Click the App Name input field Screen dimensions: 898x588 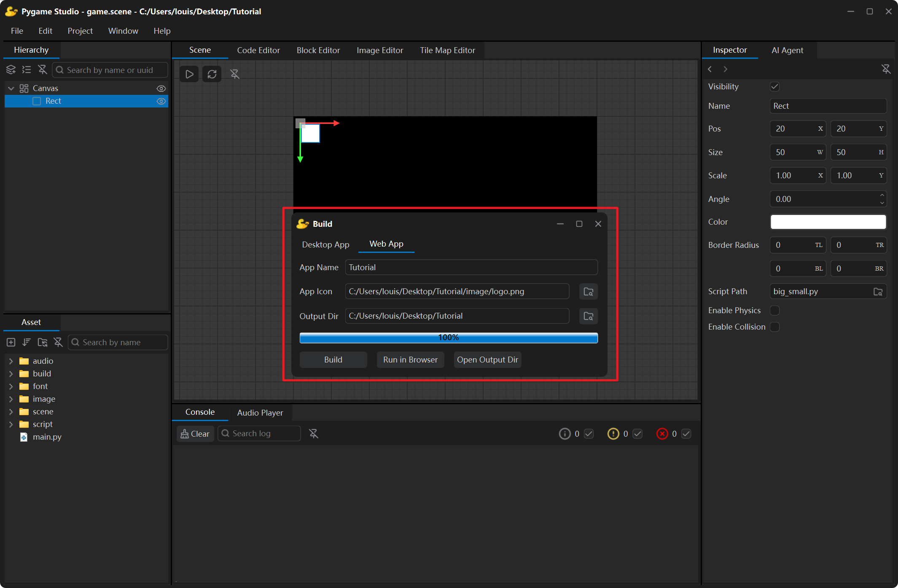(x=471, y=267)
